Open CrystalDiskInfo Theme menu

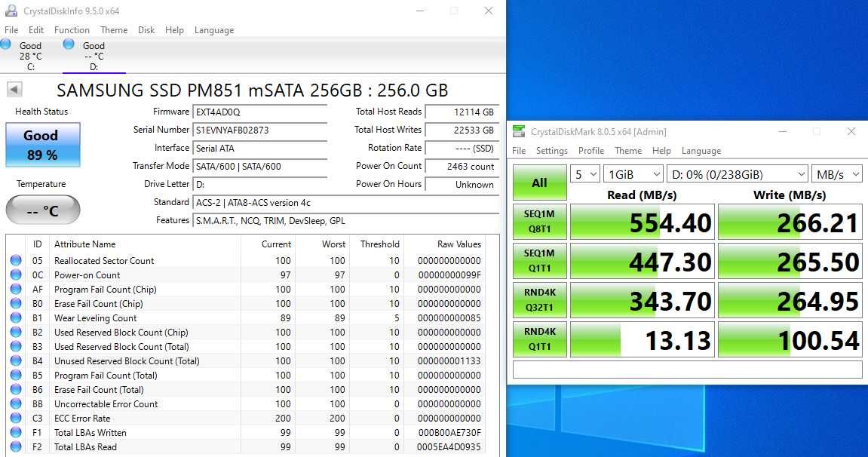pos(113,30)
